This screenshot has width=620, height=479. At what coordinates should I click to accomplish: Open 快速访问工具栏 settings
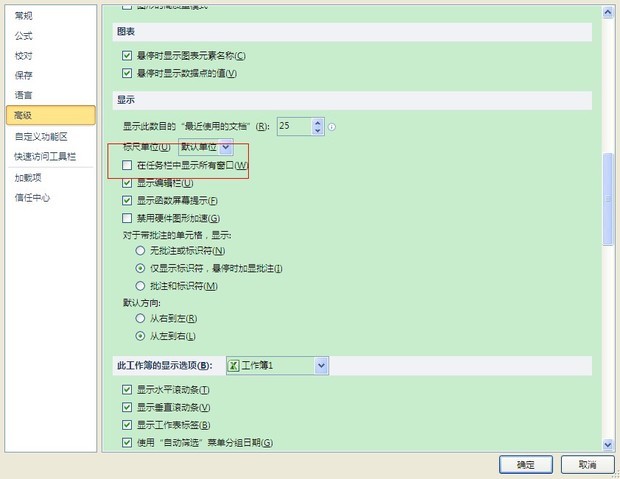[45, 157]
